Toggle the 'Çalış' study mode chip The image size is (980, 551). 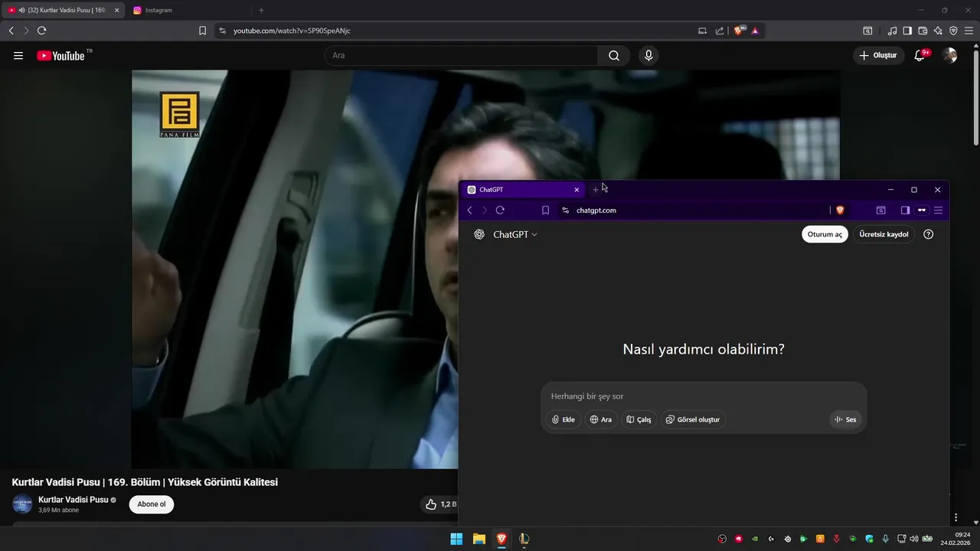click(639, 419)
